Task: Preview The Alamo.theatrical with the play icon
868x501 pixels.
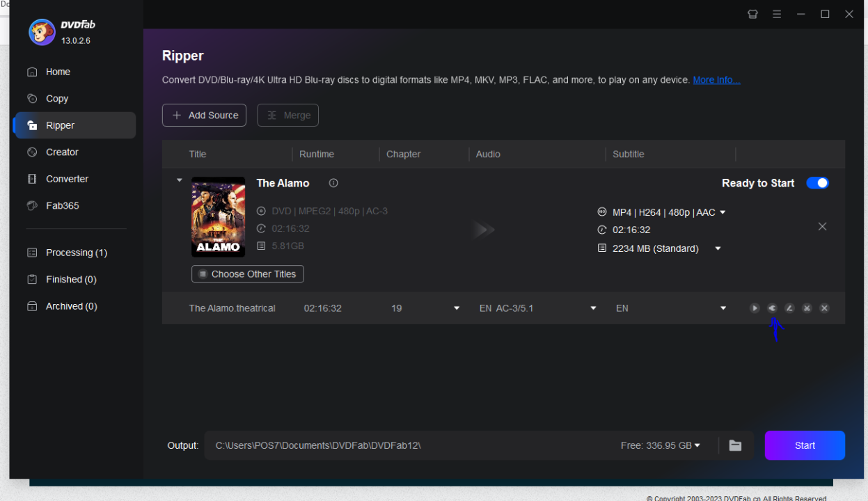Action: [x=755, y=308]
